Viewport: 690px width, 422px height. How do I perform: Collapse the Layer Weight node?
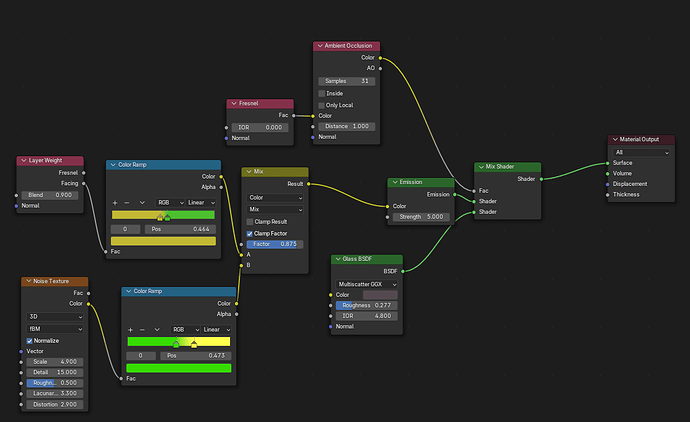[24, 161]
